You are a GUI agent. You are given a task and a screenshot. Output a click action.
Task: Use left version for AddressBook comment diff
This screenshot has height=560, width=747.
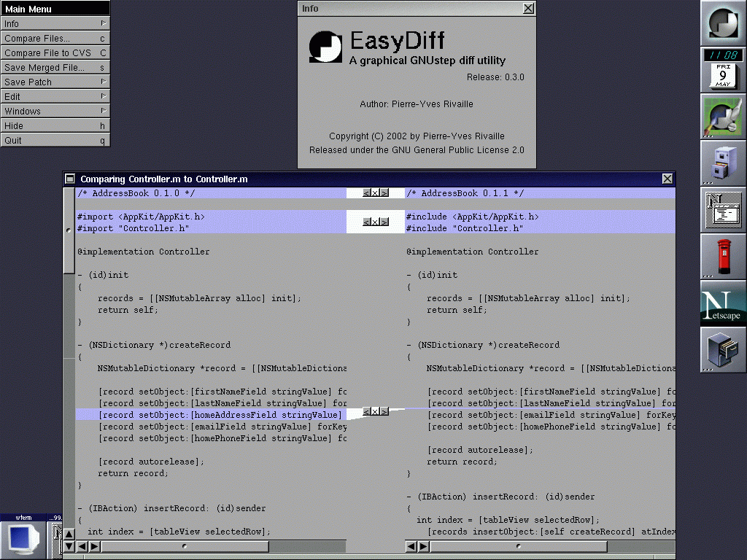pos(367,193)
